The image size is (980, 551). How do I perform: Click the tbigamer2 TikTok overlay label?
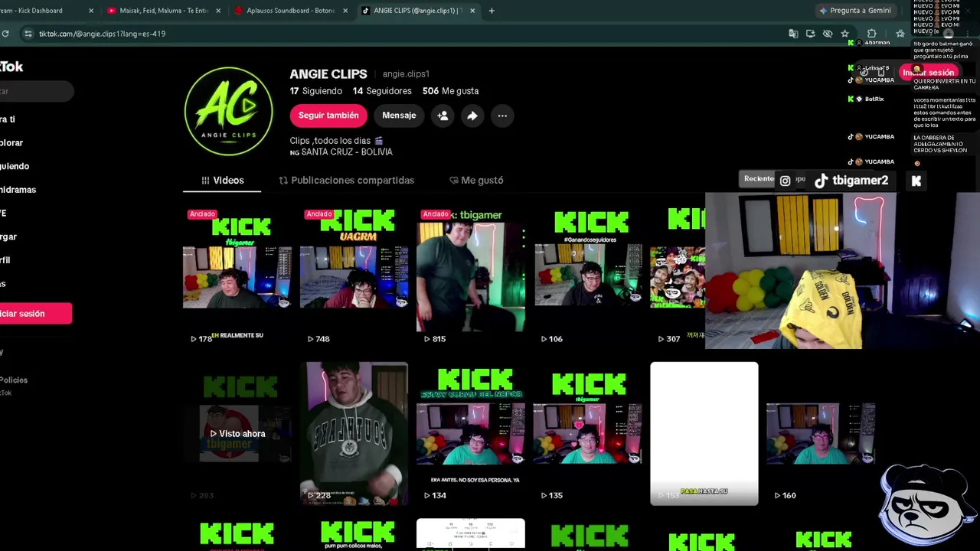coord(851,181)
